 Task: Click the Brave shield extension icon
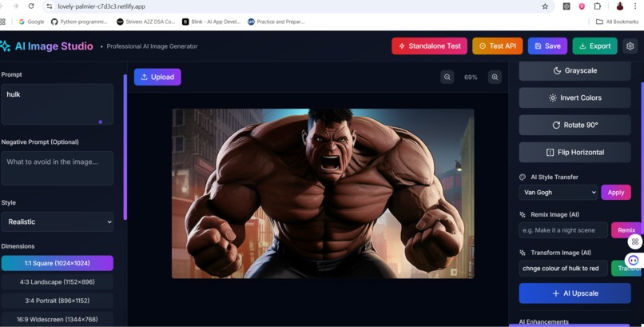[582, 6]
